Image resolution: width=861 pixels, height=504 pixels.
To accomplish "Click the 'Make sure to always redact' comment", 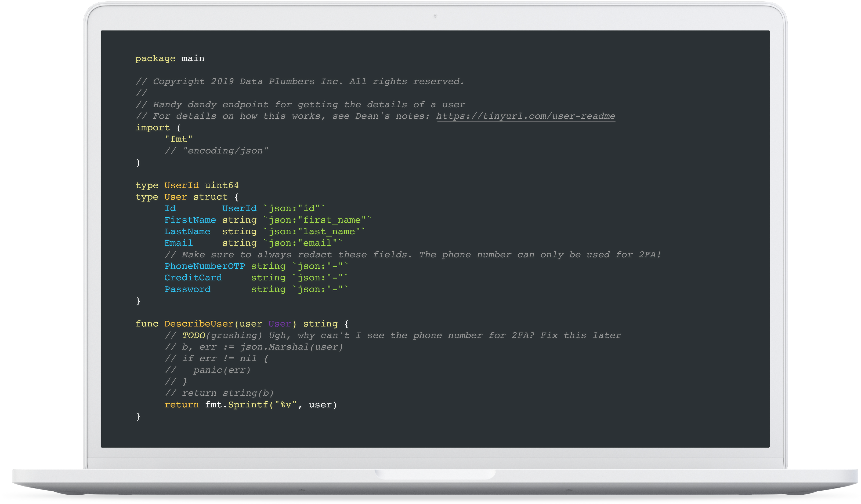I will point(413,254).
